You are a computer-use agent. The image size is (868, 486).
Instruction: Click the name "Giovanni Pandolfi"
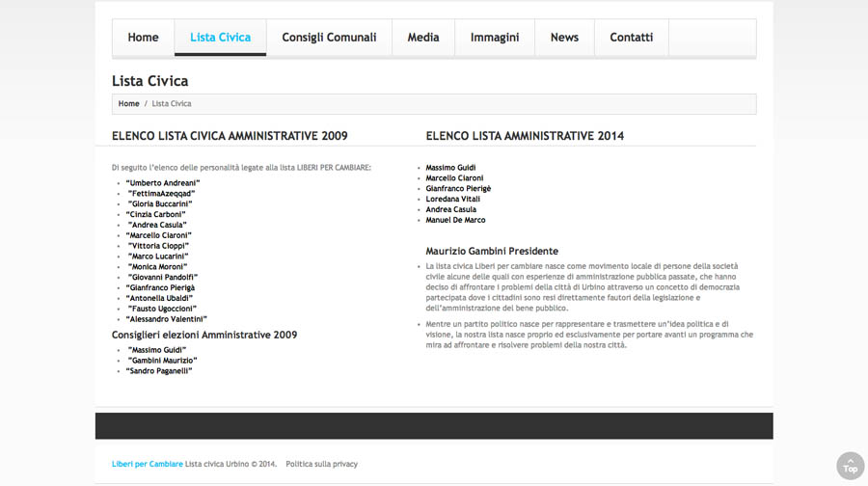(x=163, y=278)
